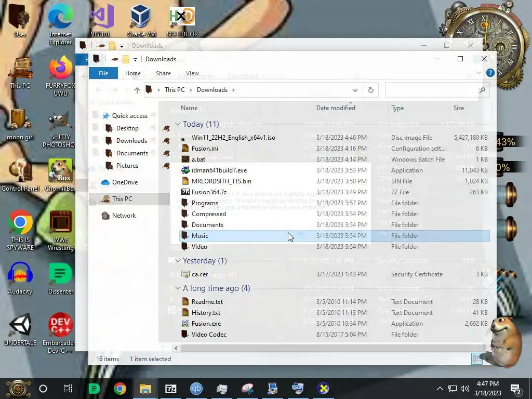Image resolution: width=532 pixels, height=399 pixels.
Task: Collapse the Yesterday (1) group
Action: (x=178, y=261)
